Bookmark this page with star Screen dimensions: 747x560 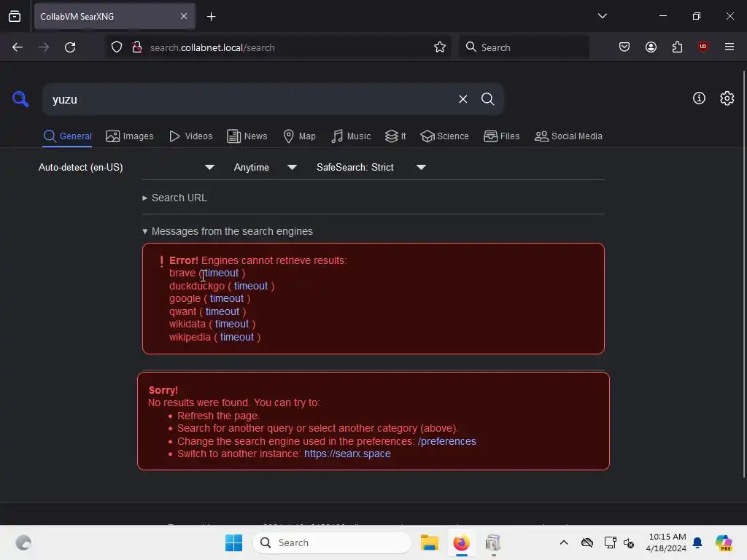pyautogui.click(x=440, y=47)
